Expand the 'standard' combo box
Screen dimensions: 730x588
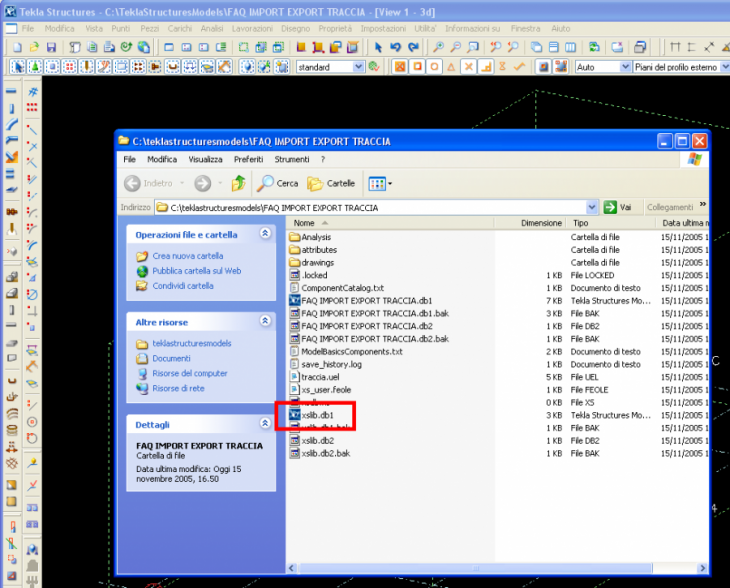[x=359, y=66]
